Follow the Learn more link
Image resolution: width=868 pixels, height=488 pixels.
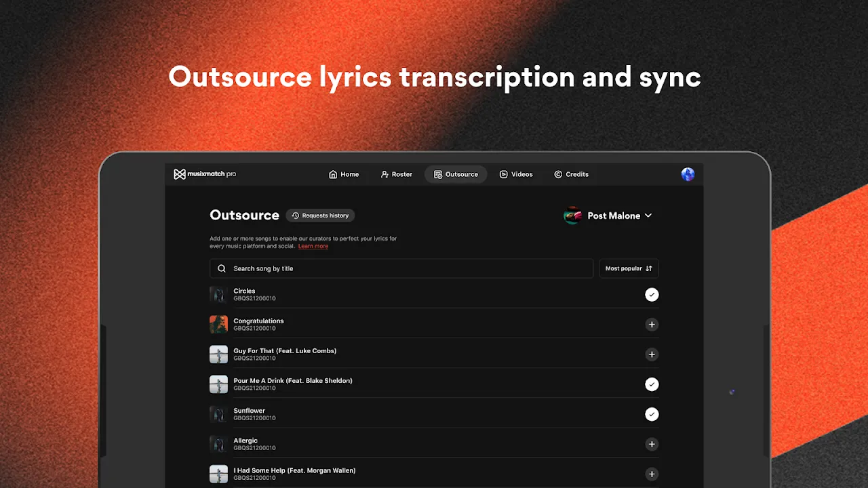point(313,246)
